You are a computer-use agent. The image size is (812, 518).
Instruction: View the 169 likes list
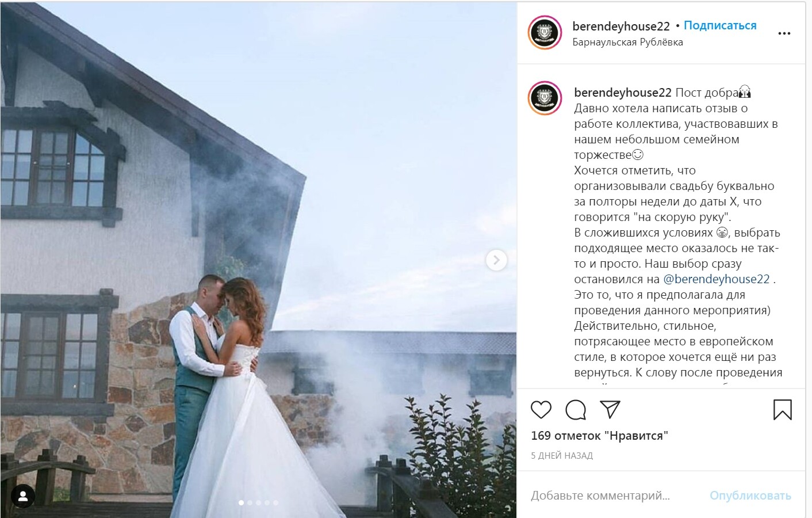(x=599, y=436)
